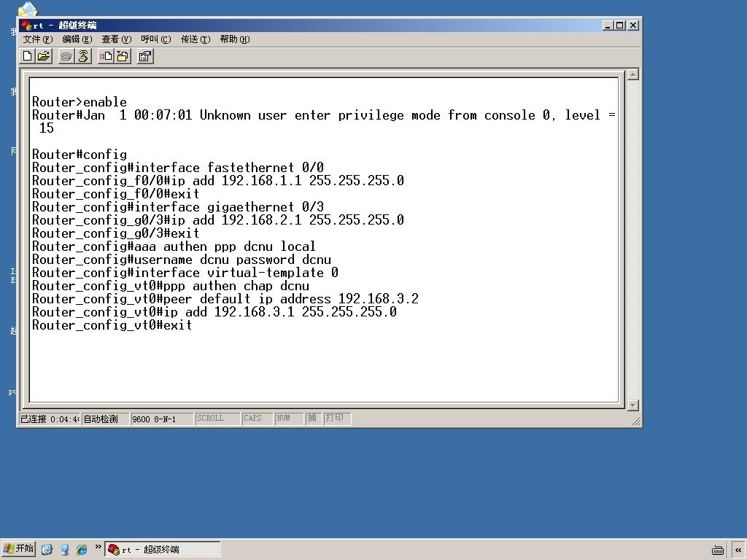This screenshot has width=747, height=560.
Task: Click the Receive file toolbar icon
Action: [x=123, y=57]
